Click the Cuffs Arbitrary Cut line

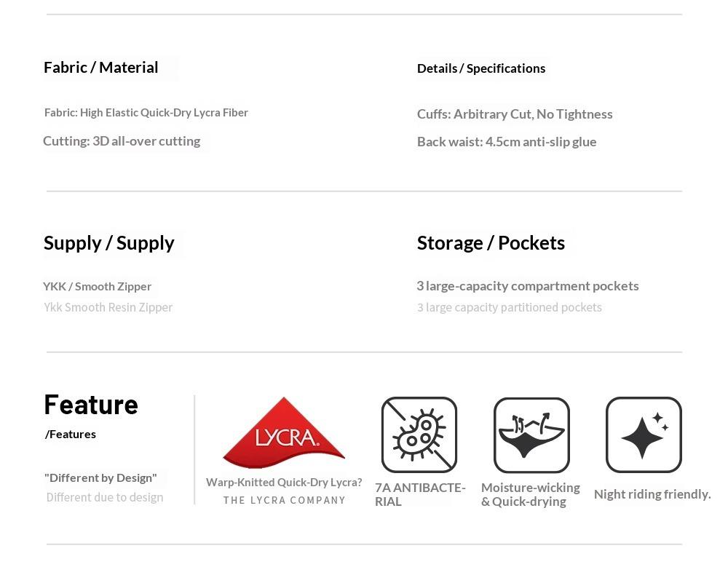point(515,114)
